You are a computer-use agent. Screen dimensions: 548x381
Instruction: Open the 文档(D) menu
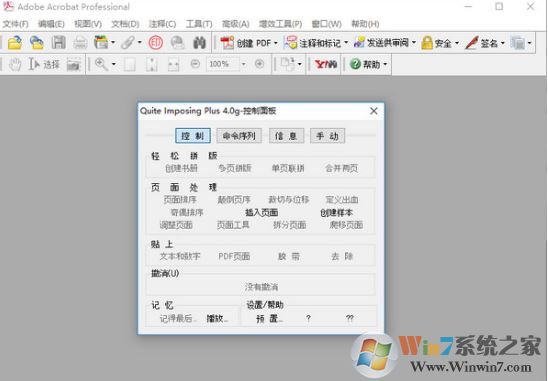pyautogui.click(x=125, y=24)
